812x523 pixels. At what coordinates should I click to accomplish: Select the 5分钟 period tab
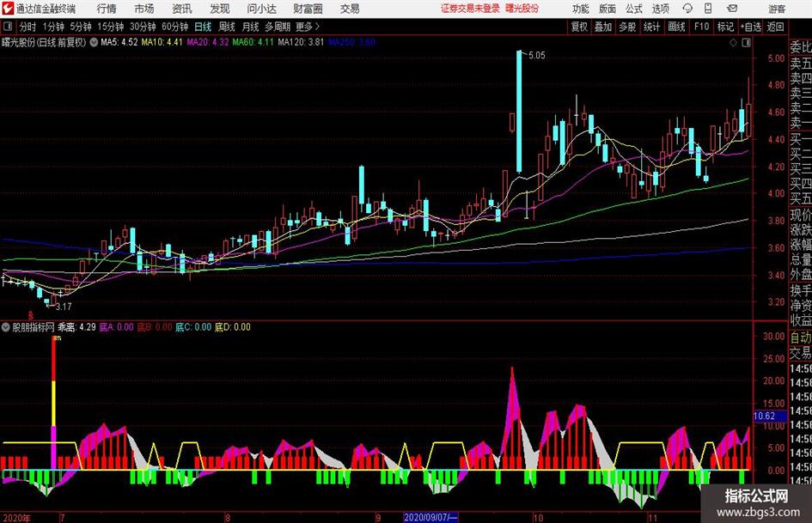point(80,27)
